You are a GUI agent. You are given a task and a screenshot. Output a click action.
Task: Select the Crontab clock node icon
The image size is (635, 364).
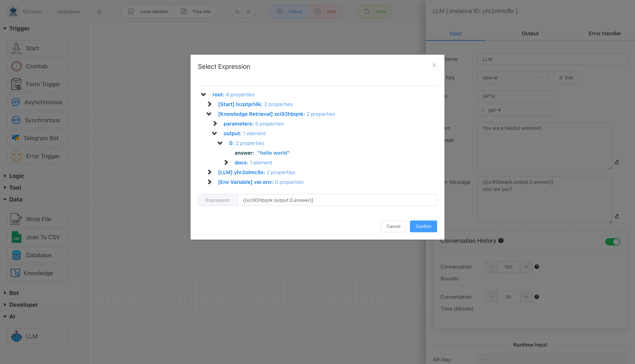[x=17, y=66]
